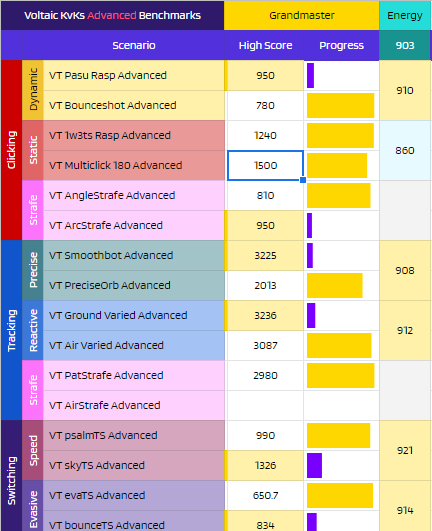Click the Ground Varied high score 3236
Screen dimensions: 432x531
pos(265,315)
